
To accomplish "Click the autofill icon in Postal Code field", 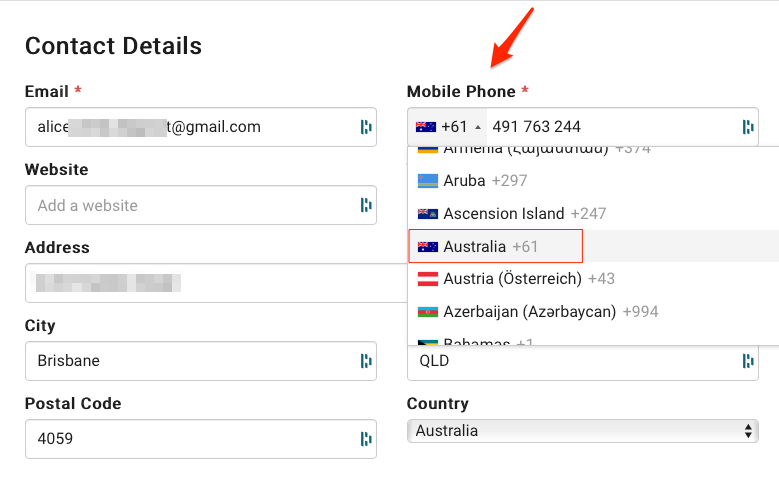I will pyautogui.click(x=366, y=439).
